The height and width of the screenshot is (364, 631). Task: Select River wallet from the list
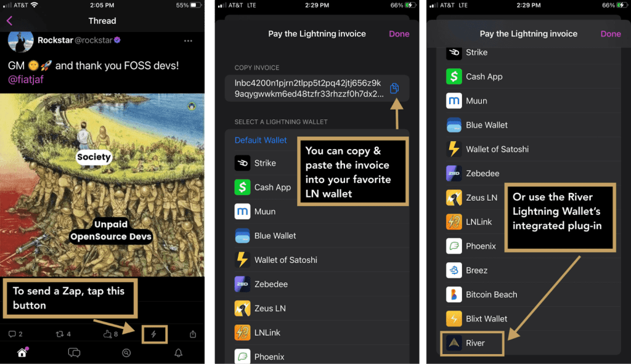tap(474, 343)
